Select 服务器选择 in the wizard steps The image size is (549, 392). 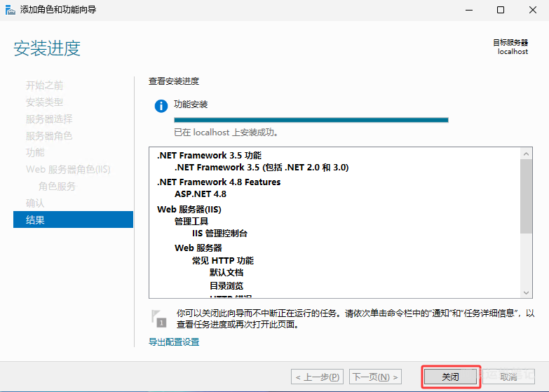(49, 119)
